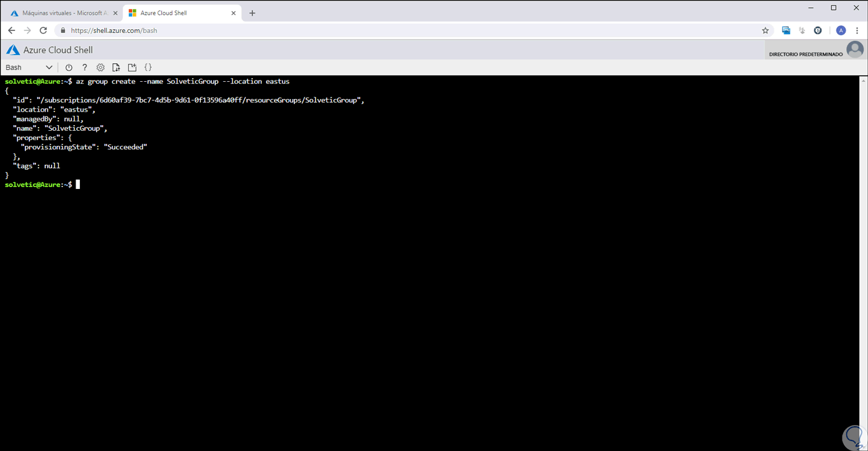
Task: Click the "managedBy": null output line
Action: 48,119
